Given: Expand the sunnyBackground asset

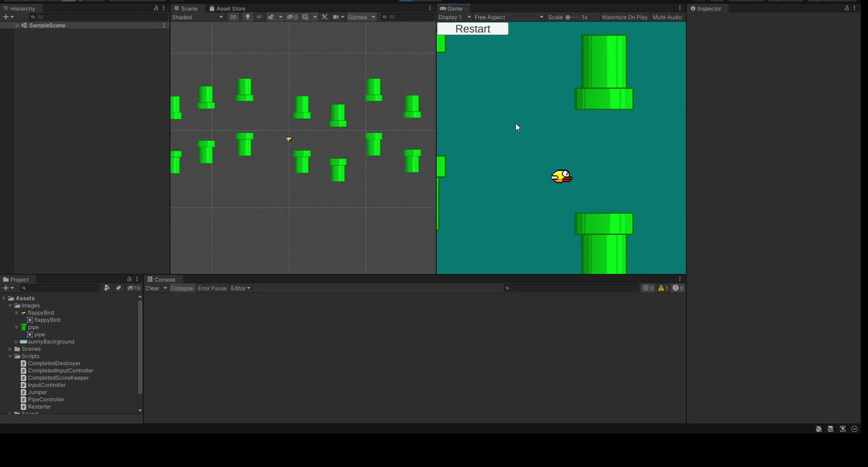Looking at the screenshot, I should 16,342.
